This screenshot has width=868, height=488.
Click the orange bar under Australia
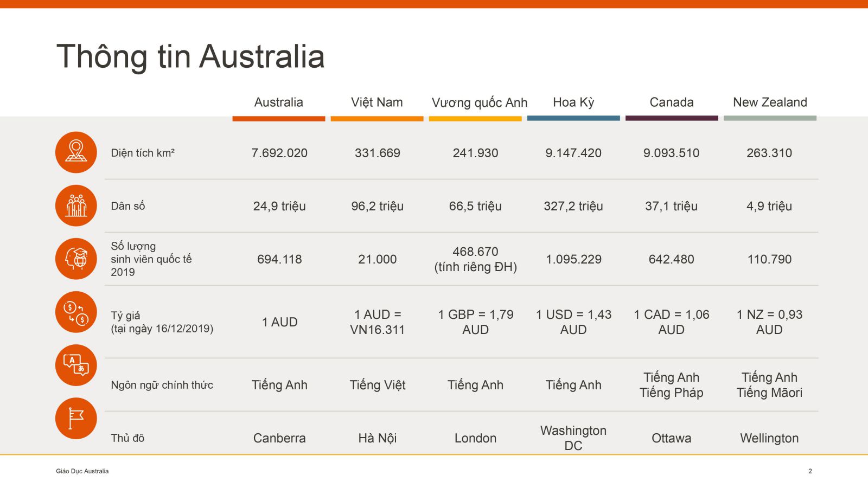point(279,118)
